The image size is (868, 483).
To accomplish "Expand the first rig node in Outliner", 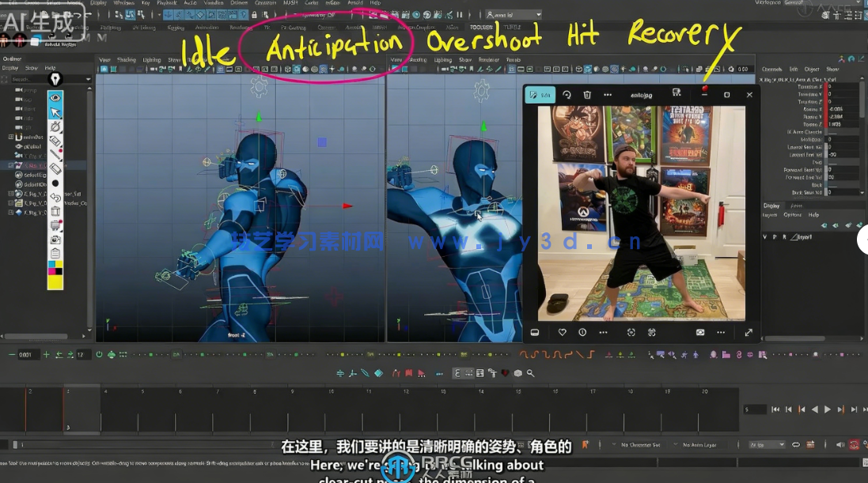I will point(11,137).
